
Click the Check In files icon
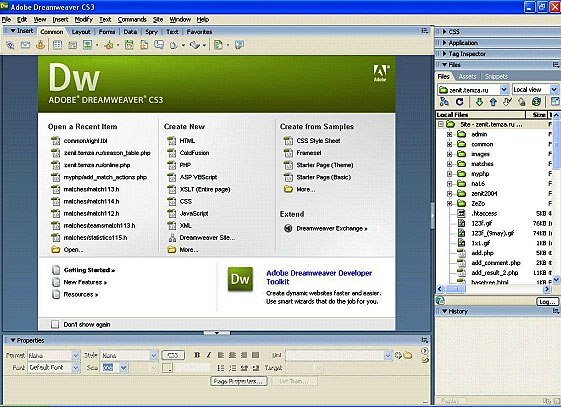pos(522,102)
